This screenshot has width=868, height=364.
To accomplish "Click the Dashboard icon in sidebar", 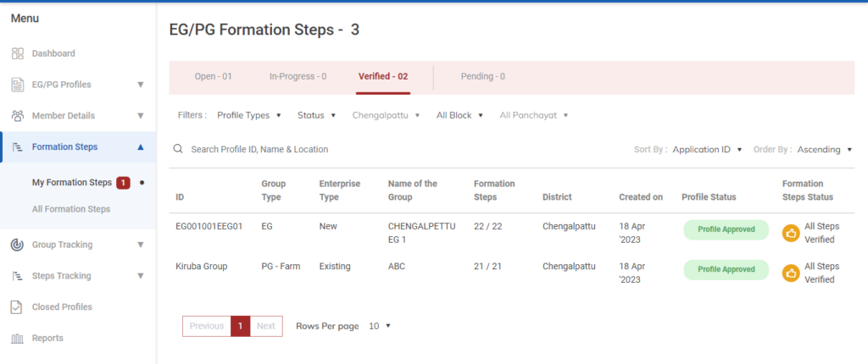I will click(17, 53).
